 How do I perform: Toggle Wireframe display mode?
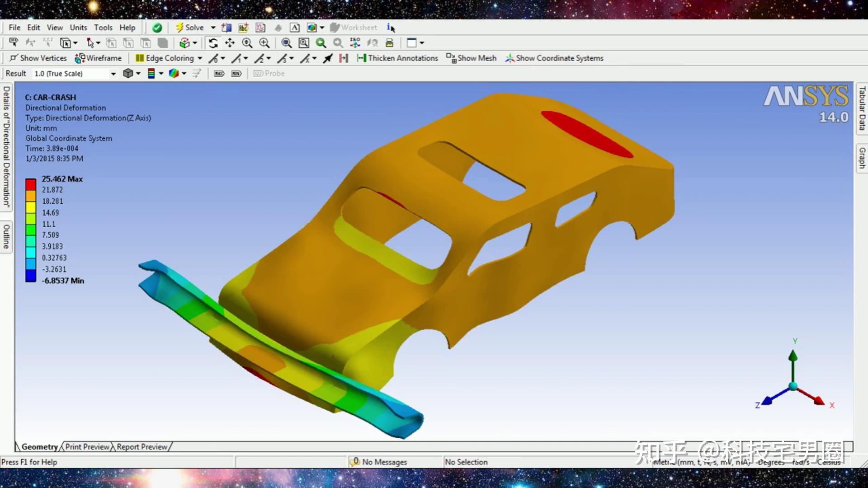(98, 58)
